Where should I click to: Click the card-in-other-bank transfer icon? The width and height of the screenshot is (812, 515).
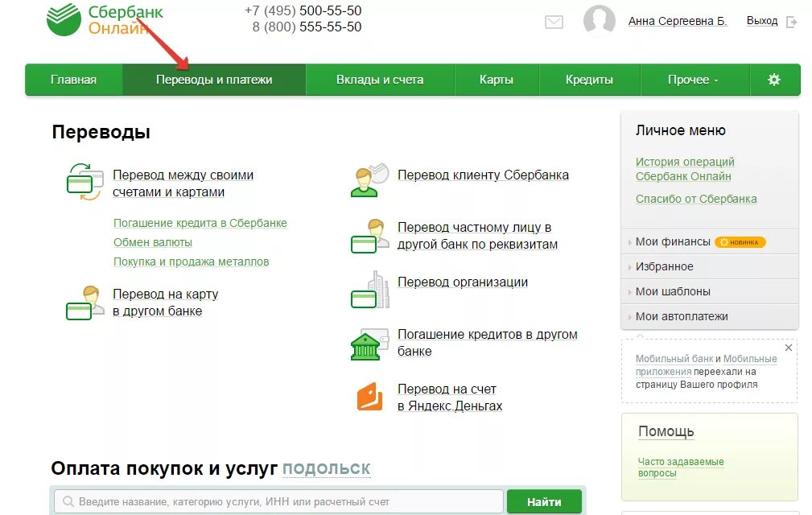coord(85,303)
